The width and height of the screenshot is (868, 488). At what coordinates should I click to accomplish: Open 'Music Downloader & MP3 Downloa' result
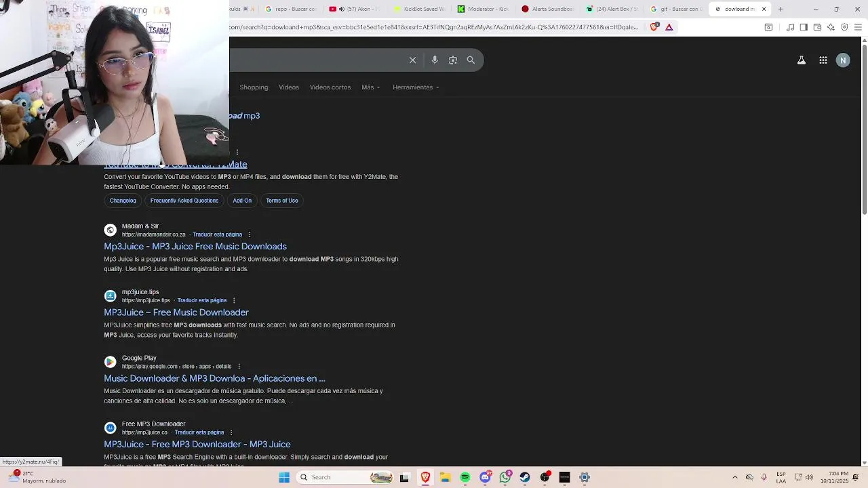pyautogui.click(x=214, y=378)
